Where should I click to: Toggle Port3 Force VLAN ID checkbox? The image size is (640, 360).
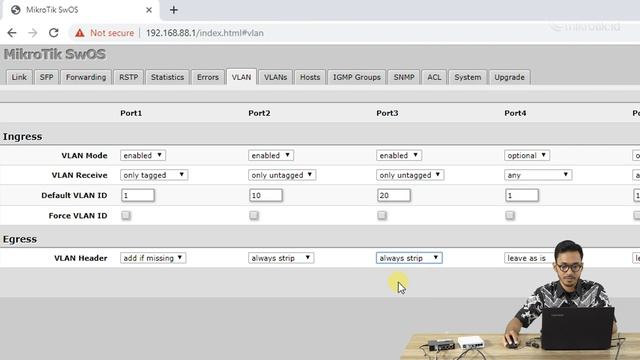point(382,215)
